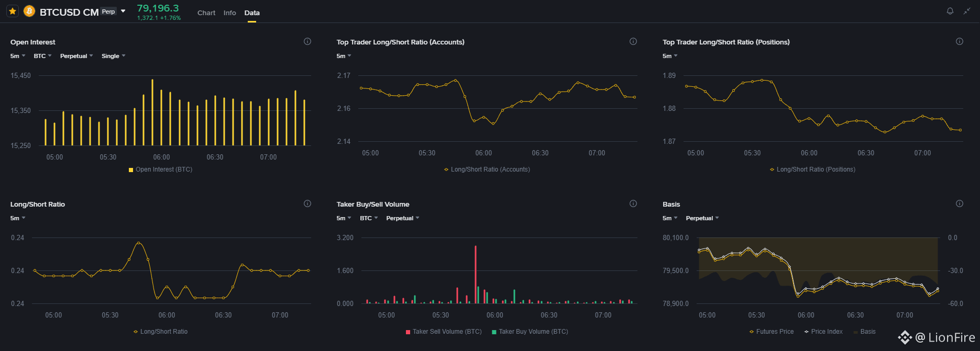This screenshot has width=980, height=351.
Task: Open 5m dropdown for Top Trader Positions
Action: point(670,56)
